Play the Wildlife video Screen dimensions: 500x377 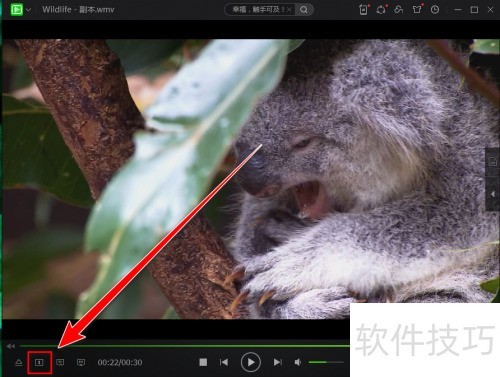click(251, 362)
